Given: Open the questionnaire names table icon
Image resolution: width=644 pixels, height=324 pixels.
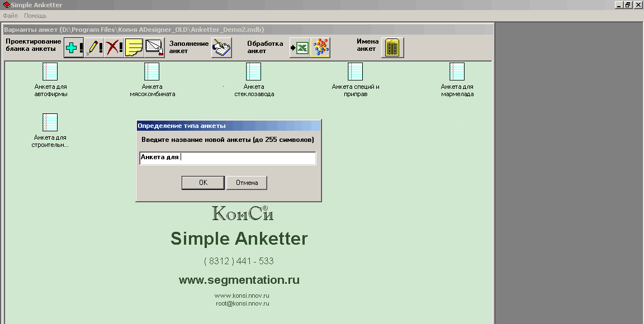Looking at the screenshot, I should 392,47.
